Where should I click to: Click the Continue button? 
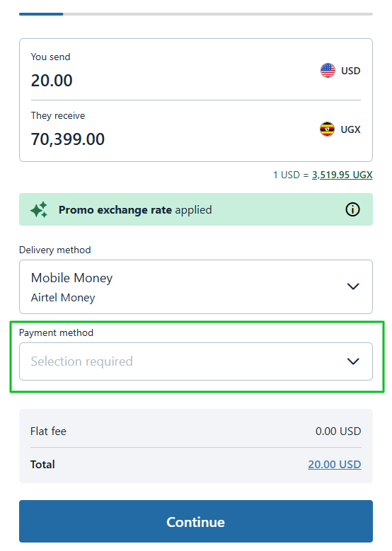tap(196, 521)
